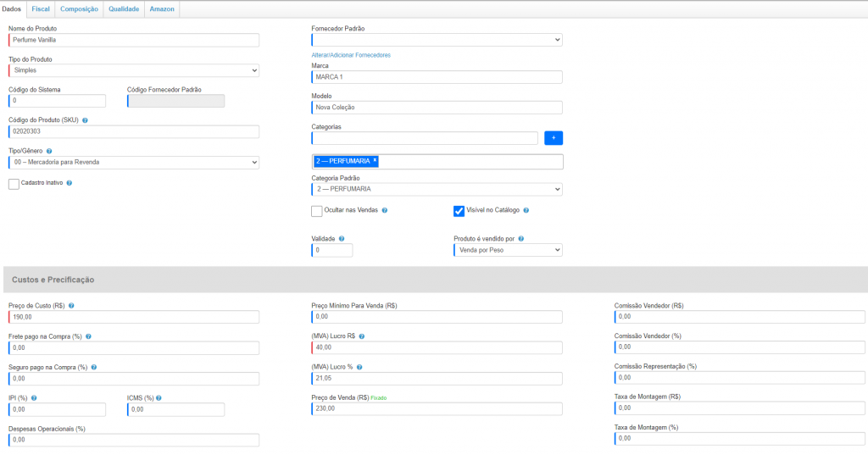This screenshot has width=868, height=455.
Task: Click the Comissão Representação (%) field
Action: pyautogui.click(x=739, y=378)
